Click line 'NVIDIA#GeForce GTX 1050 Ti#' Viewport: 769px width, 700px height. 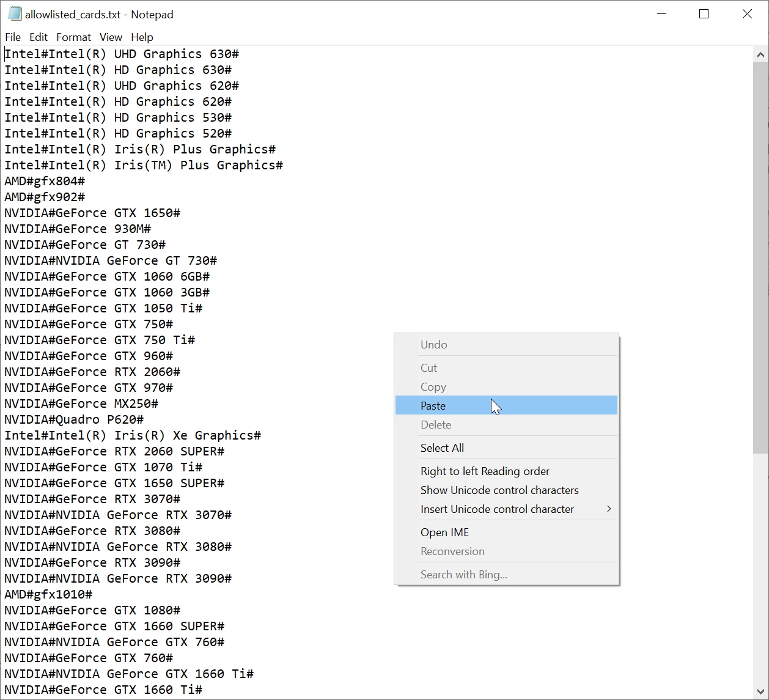pyautogui.click(x=103, y=308)
